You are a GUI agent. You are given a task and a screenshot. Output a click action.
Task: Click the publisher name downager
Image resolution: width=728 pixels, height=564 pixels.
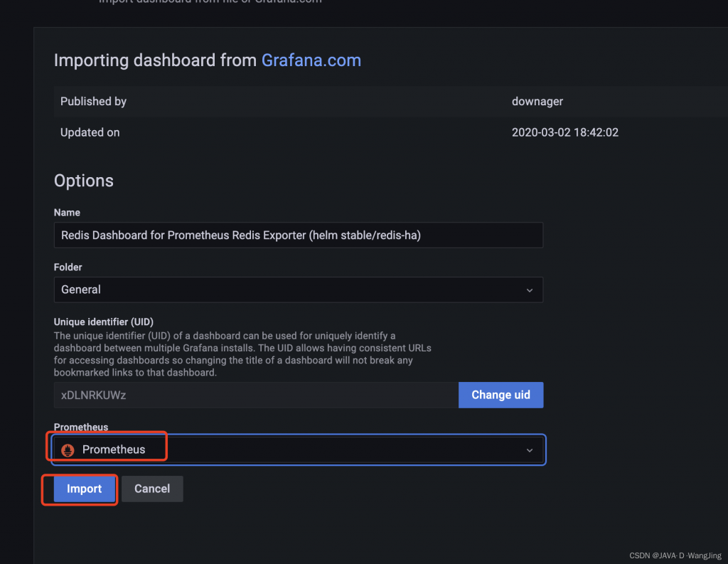537,101
